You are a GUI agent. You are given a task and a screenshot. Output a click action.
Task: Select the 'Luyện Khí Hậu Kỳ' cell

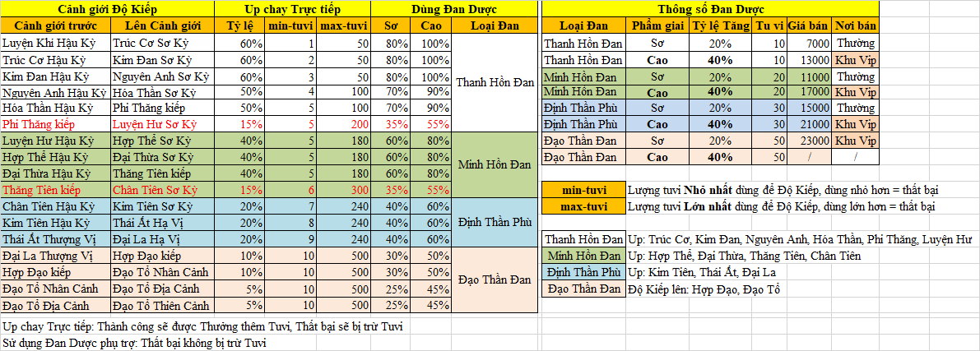55,43
